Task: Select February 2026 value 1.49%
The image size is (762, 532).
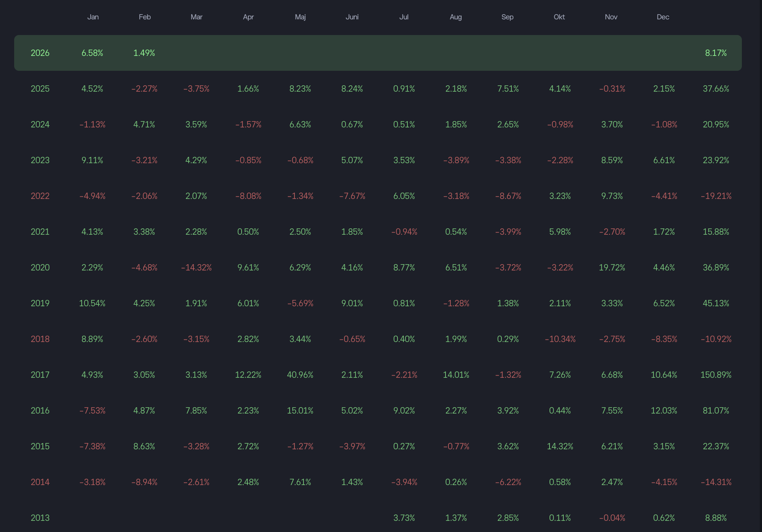Action: click(144, 53)
